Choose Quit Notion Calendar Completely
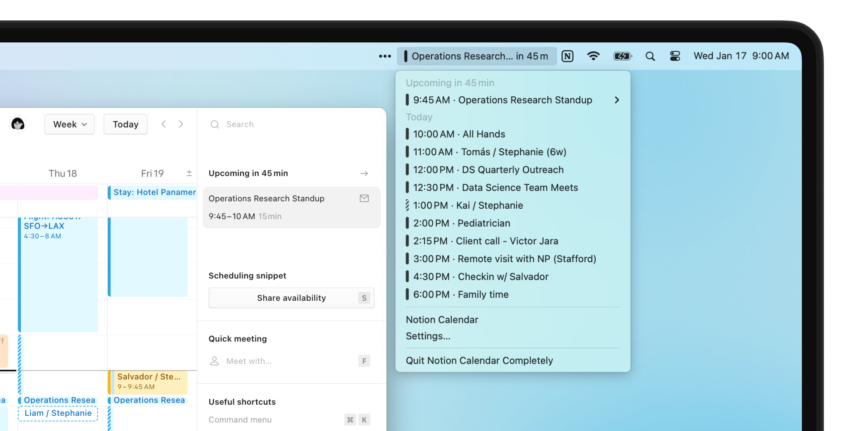 (479, 360)
